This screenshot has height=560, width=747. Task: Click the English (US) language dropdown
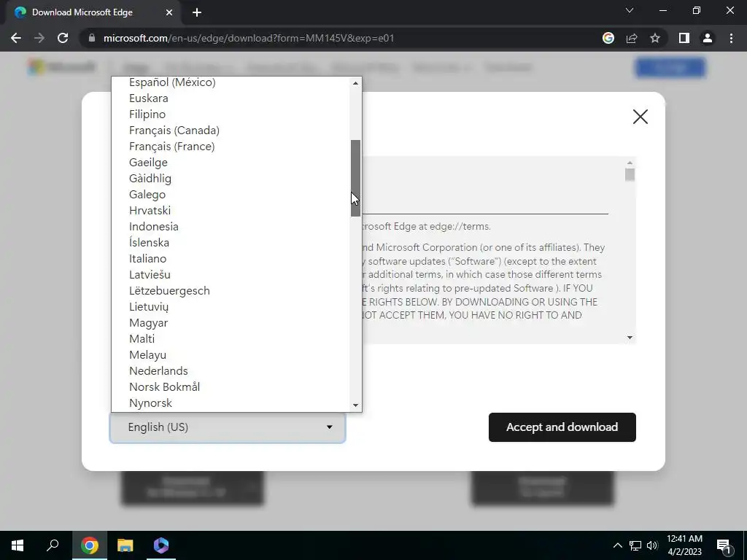tap(228, 427)
